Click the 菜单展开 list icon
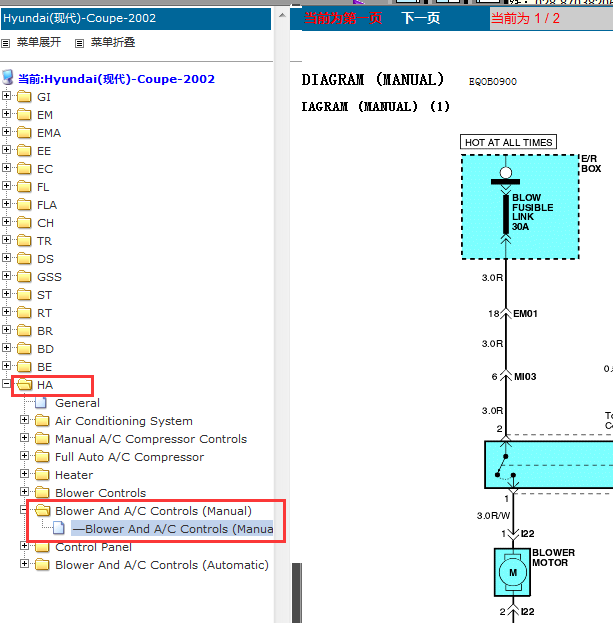 click(6, 43)
